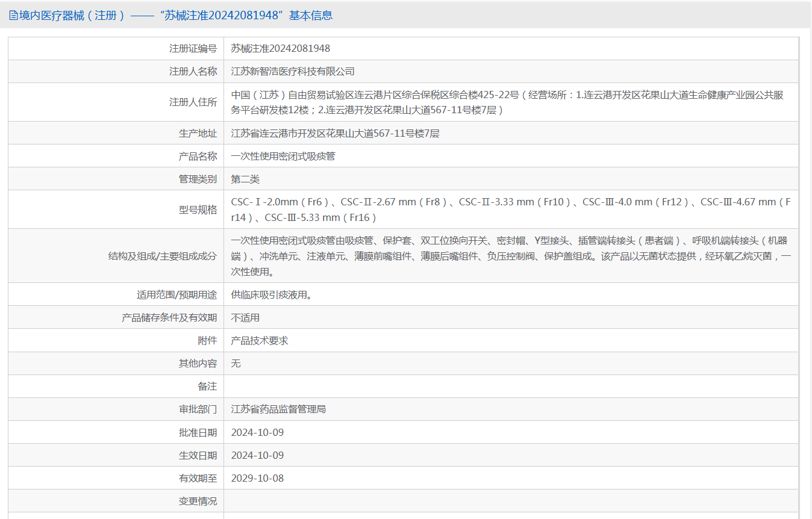The image size is (812, 519).
Task: Click registrant name 江苏新智浩医疗科技有限公司
Action: 293,72
